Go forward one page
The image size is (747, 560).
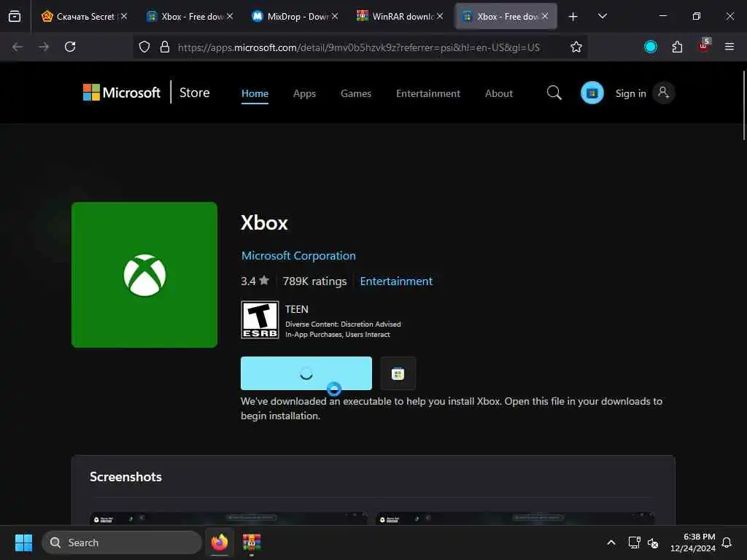coord(44,47)
